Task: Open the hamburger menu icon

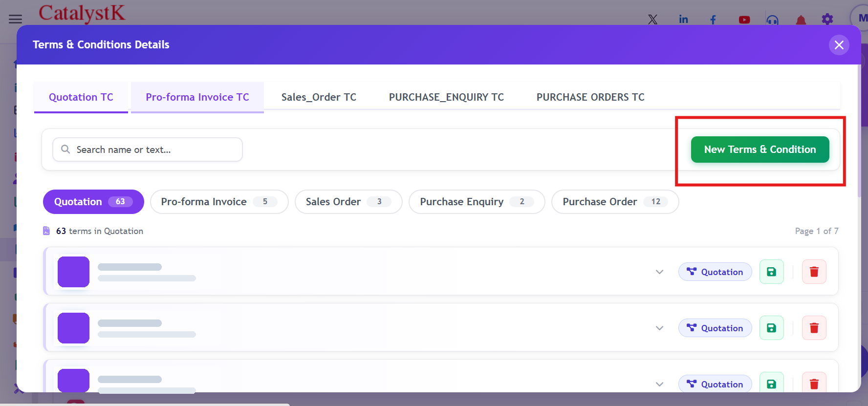Action: pos(15,19)
